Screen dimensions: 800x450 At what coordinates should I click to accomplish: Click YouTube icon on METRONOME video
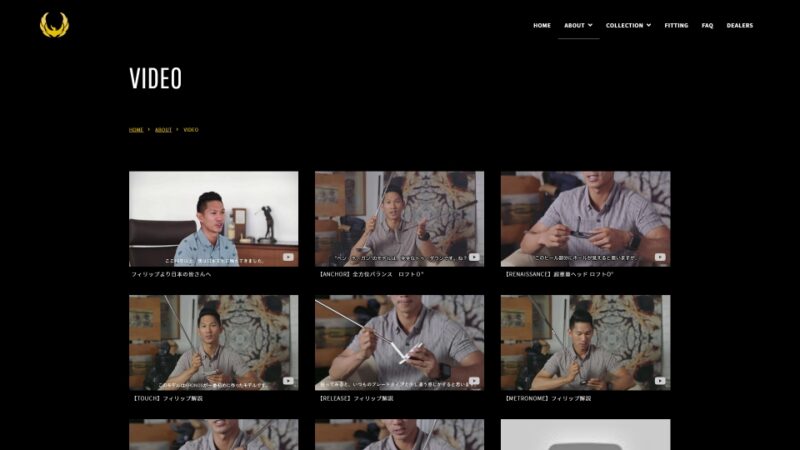[660, 381]
